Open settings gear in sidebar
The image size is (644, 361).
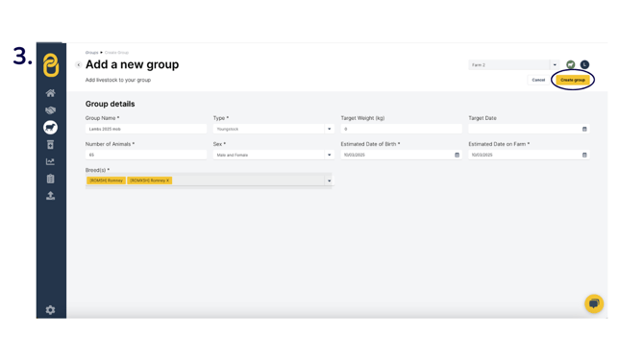point(50,310)
